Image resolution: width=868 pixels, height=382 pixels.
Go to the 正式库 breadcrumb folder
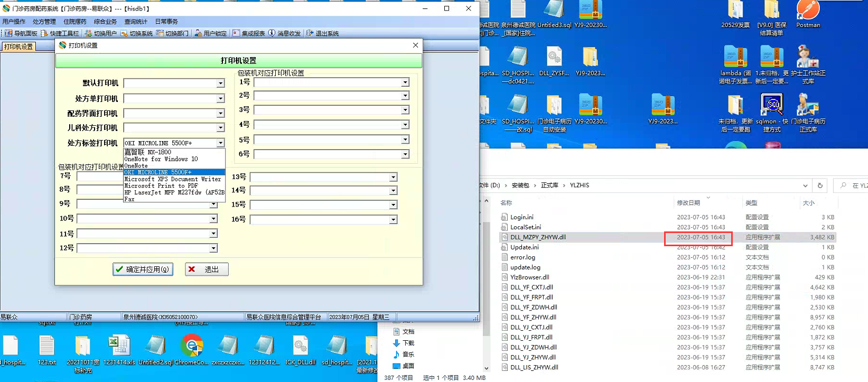click(x=549, y=185)
